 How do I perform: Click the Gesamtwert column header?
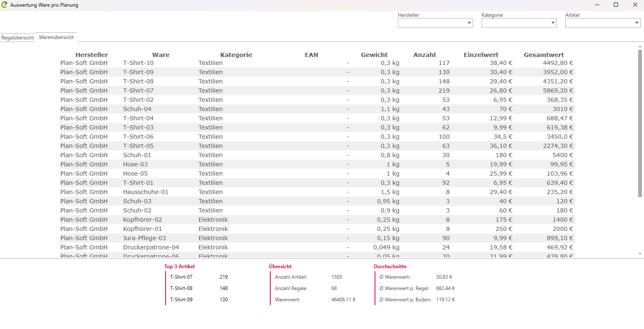[x=544, y=55]
